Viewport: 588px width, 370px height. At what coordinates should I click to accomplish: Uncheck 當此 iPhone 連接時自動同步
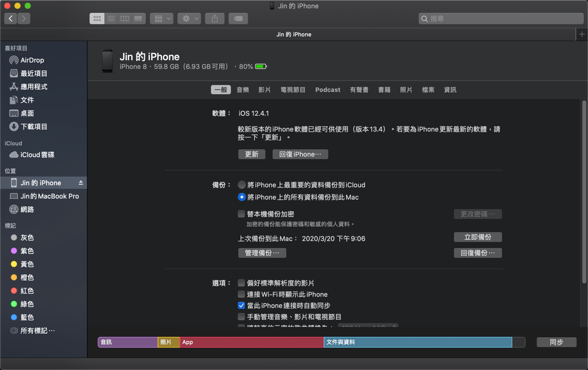pyautogui.click(x=241, y=306)
